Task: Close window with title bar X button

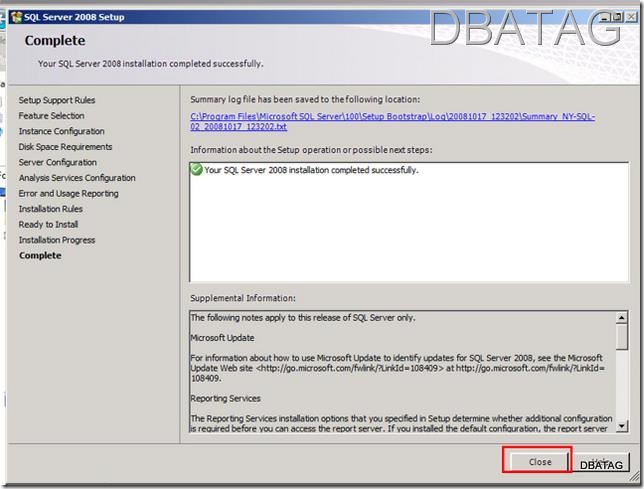Action: pos(631,17)
